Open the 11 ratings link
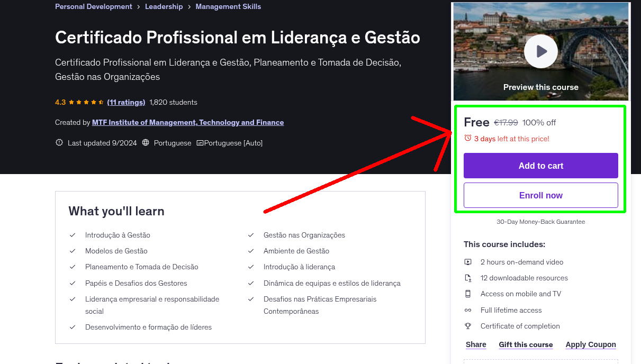This screenshot has width=641, height=364. (126, 102)
